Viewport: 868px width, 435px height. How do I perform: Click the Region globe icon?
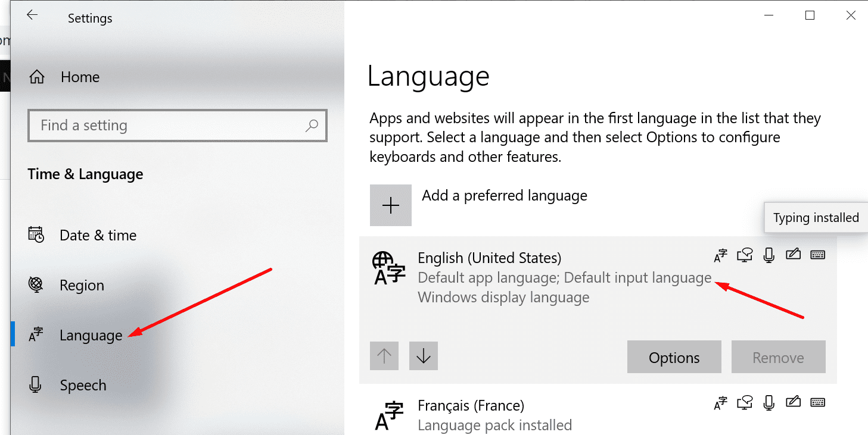[x=36, y=284]
